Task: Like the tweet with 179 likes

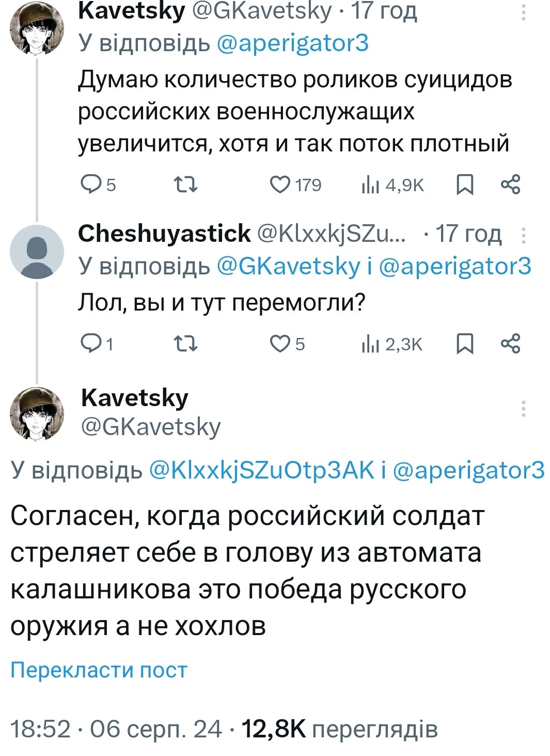Action: pyautogui.click(x=280, y=184)
